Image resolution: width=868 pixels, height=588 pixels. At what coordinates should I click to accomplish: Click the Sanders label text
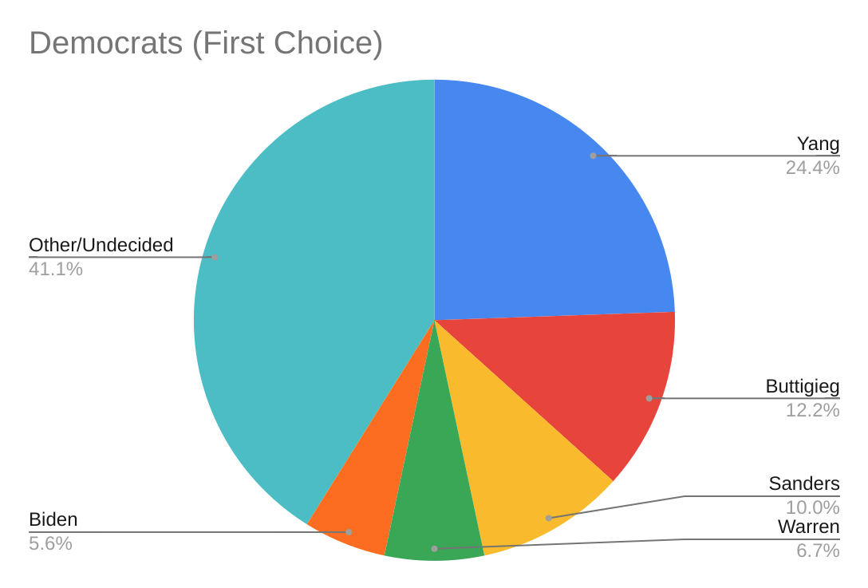tap(804, 483)
